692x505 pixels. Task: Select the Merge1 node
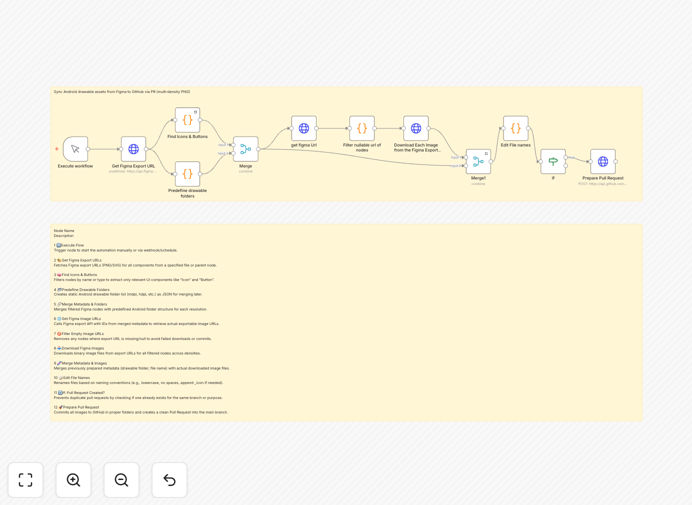pyautogui.click(x=478, y=162)
